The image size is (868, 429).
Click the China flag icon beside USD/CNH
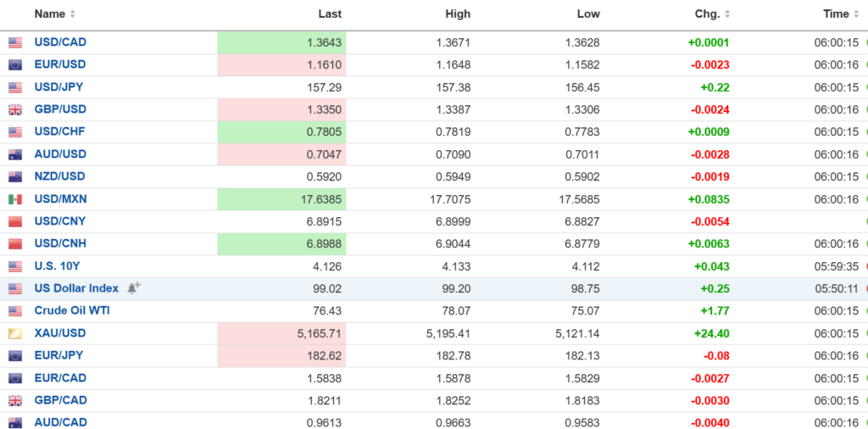(x=15, y=244)
